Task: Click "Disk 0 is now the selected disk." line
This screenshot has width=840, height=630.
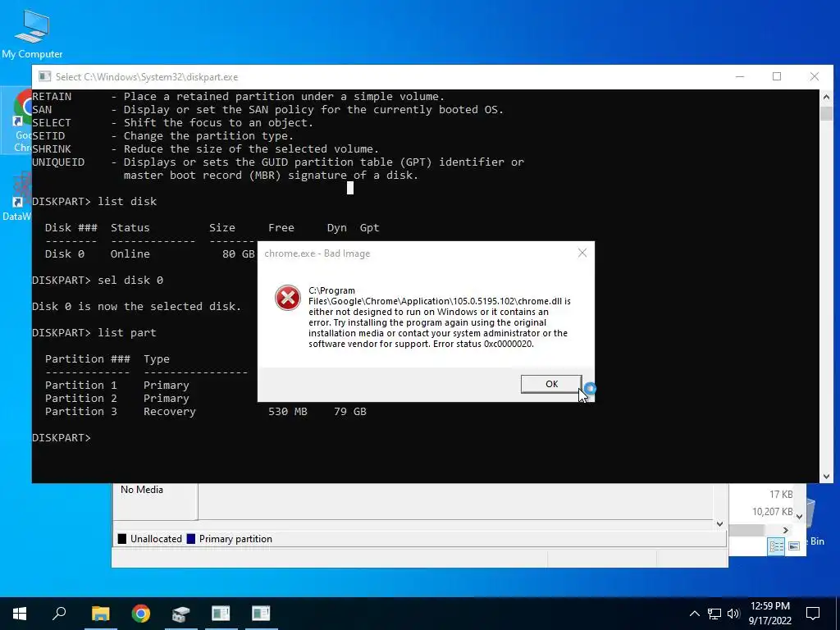Action: coord(137,307)
